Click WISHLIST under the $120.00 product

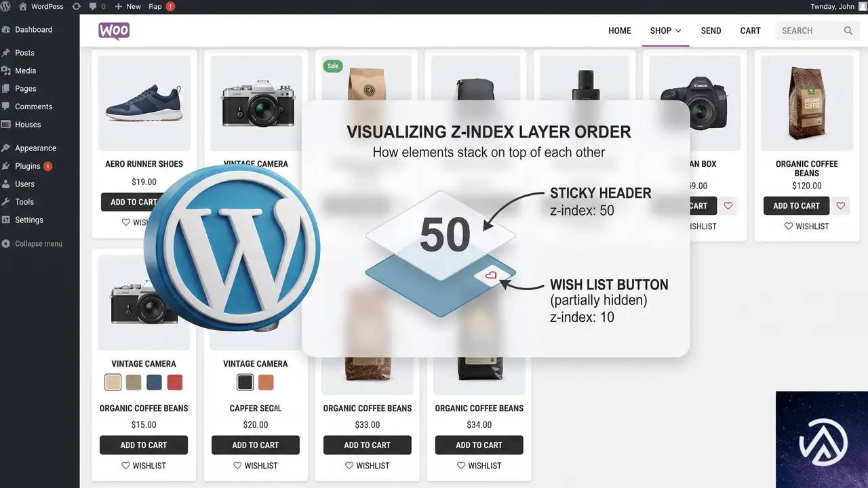(x=807, y=226)
